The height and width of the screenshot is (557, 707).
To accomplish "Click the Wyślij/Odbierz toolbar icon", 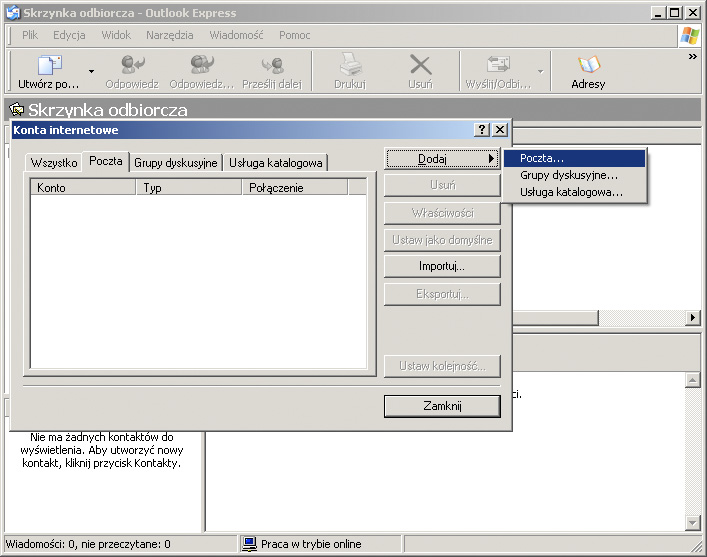I will (x=498, y=64).
